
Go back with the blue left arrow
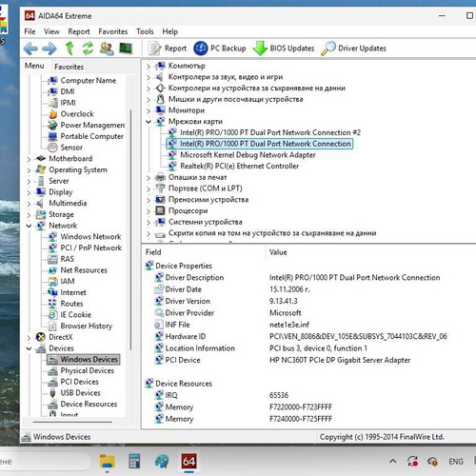coord(30,49)
